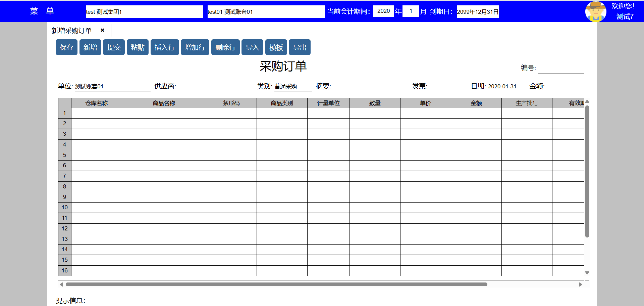This screenshot has height=306, width=644.
Task: Select row 5 header in the table
Action: (64, 155)
